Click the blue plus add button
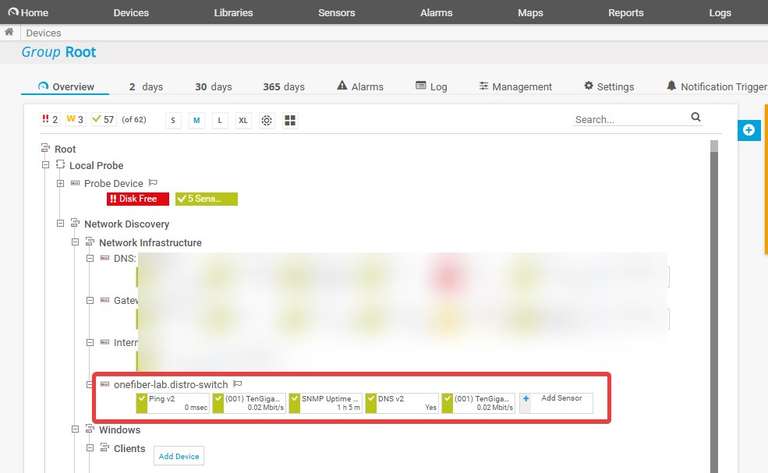Screen dimensions: 768x473 pyautogui.click(x=748, y=130)
